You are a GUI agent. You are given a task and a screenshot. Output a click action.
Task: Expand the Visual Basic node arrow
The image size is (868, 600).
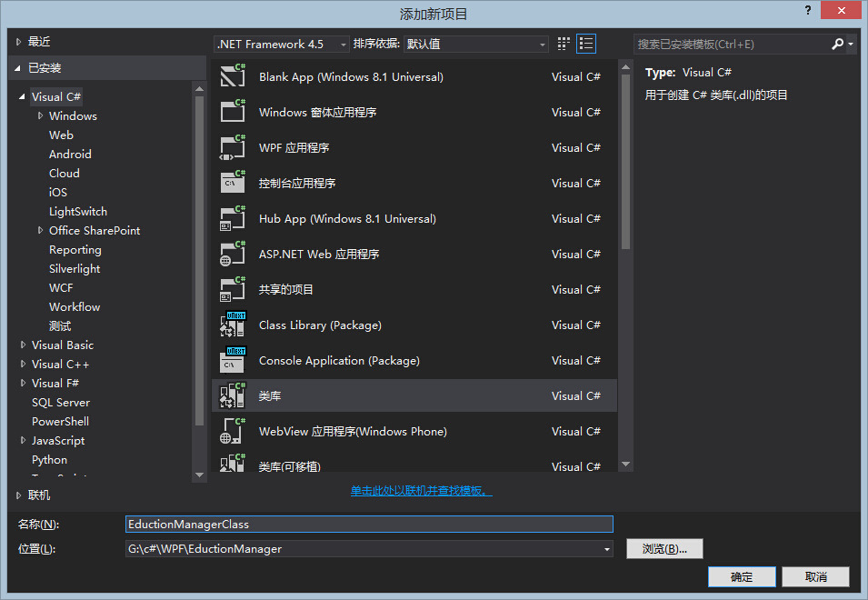click(x=23, y=345)
